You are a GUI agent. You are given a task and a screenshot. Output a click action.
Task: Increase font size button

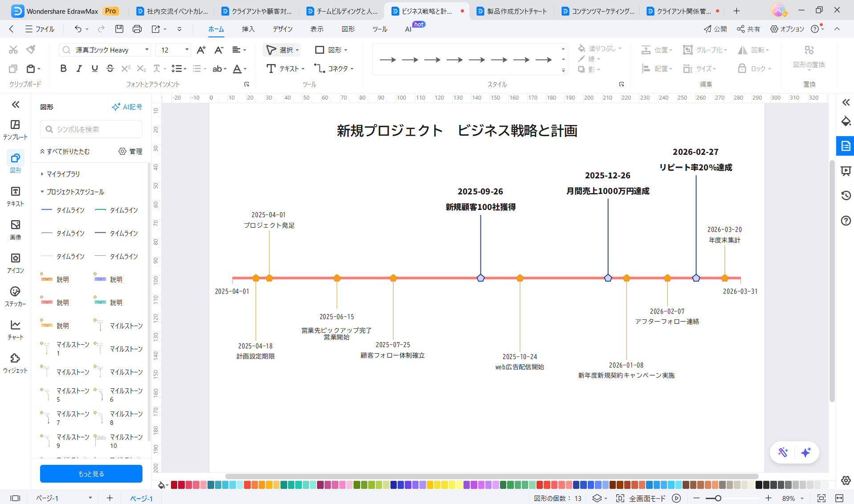coord(201,50)
